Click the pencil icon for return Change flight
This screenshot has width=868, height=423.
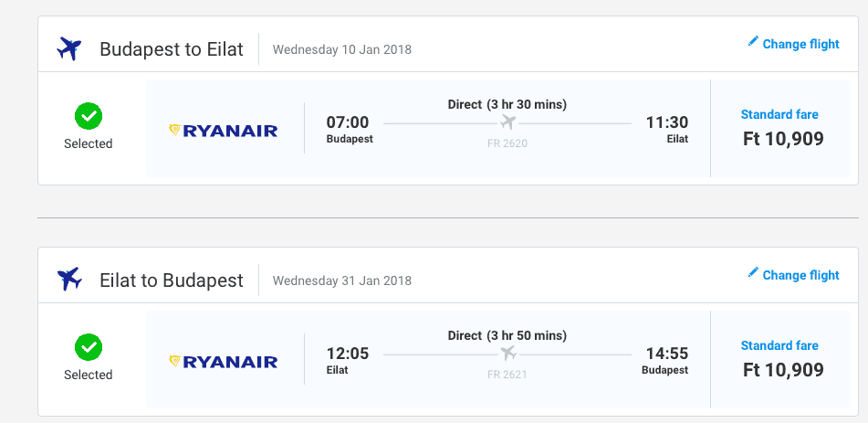coord(753,272)
